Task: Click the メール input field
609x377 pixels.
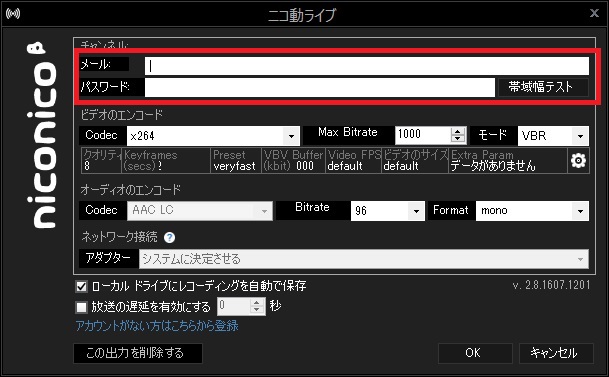Action: (x=367, y=66)
